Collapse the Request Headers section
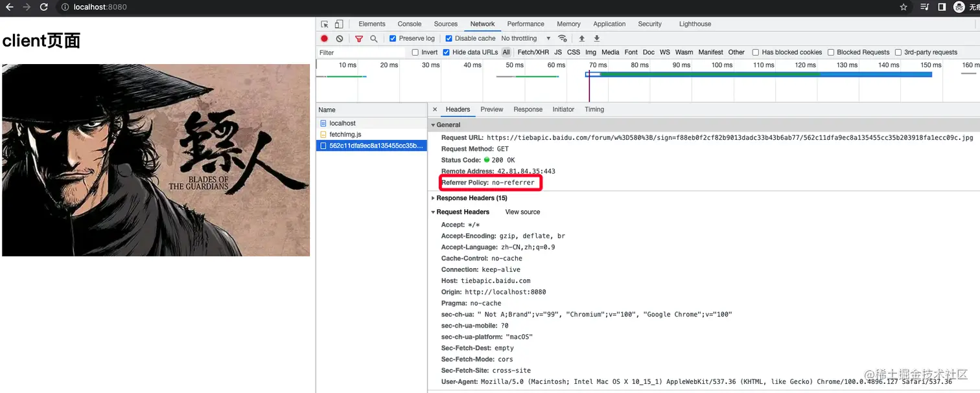Screen dimensions: 980x393 coord(460,212)
